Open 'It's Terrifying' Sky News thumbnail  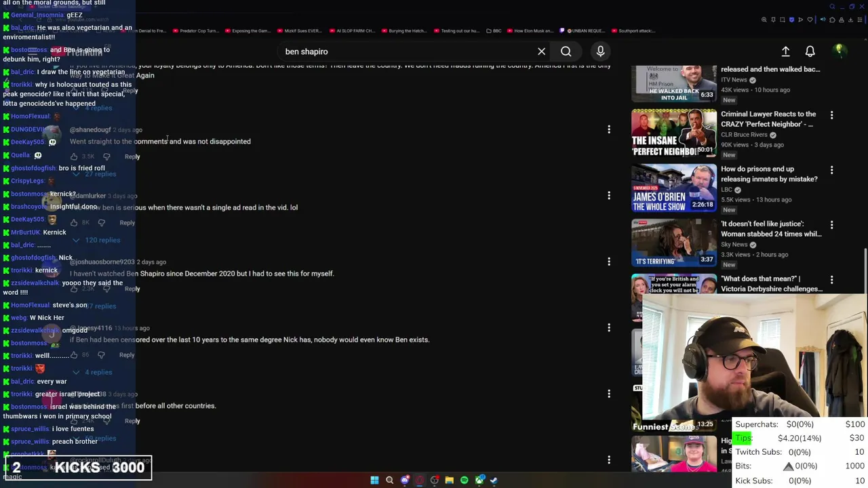(x=674, y=243)
